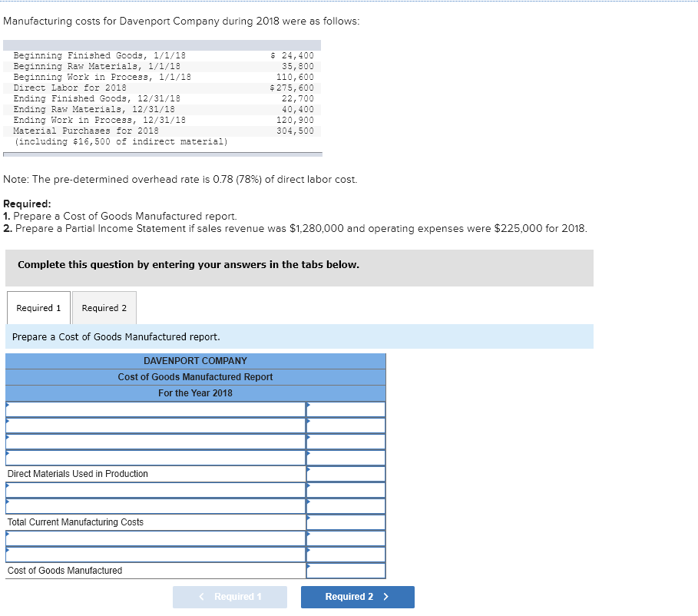Click the amount field next to Total Current Manufacturing Costs
Image resolution: width=698 pixels, height=616 pixels.
346,522
